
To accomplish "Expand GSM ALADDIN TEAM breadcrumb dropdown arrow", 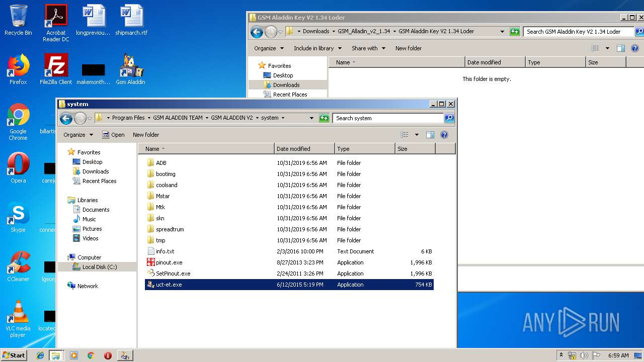I will (207, 118).
